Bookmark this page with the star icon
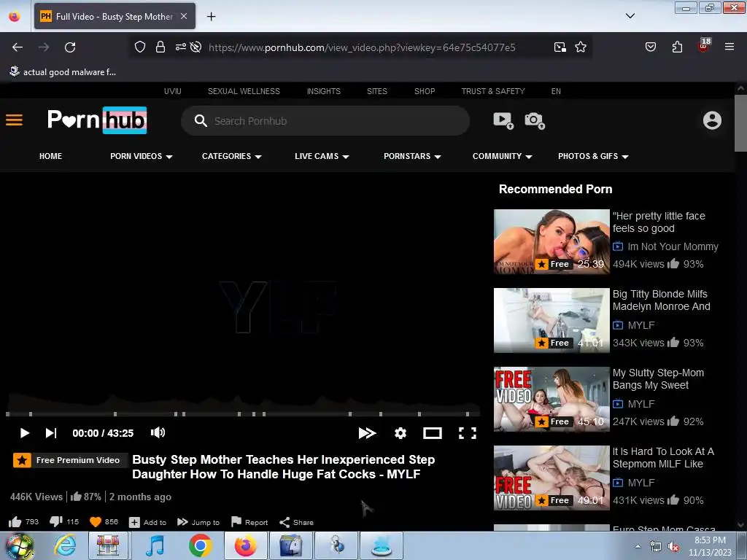The image size is (747, 560). tap(581, 47)
